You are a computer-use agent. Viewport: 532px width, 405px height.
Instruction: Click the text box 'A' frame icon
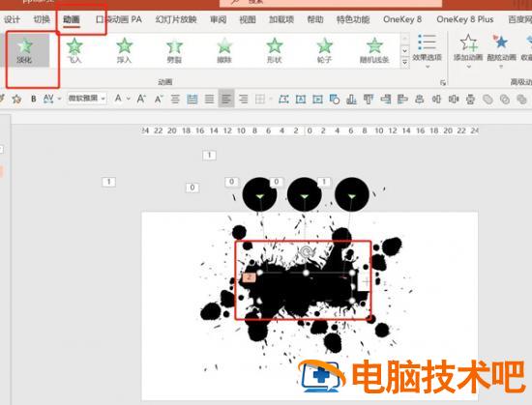[300, 99]
